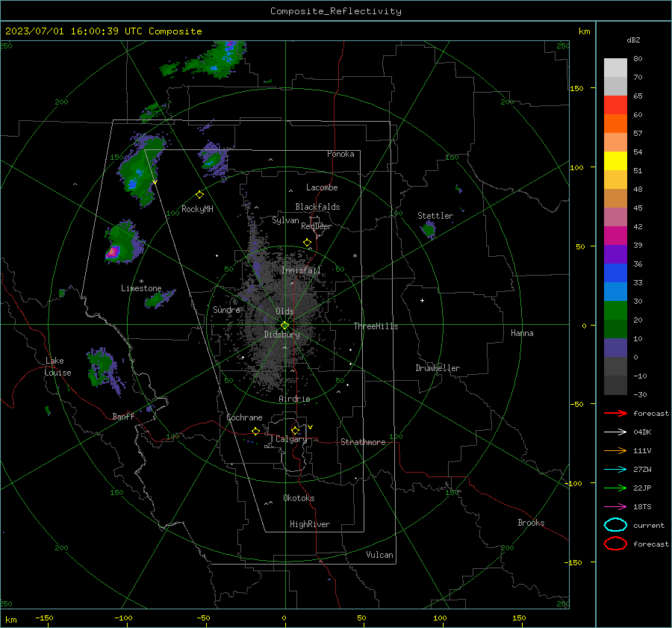Click the red forecast ellipse icon

[x=615, y=544]
